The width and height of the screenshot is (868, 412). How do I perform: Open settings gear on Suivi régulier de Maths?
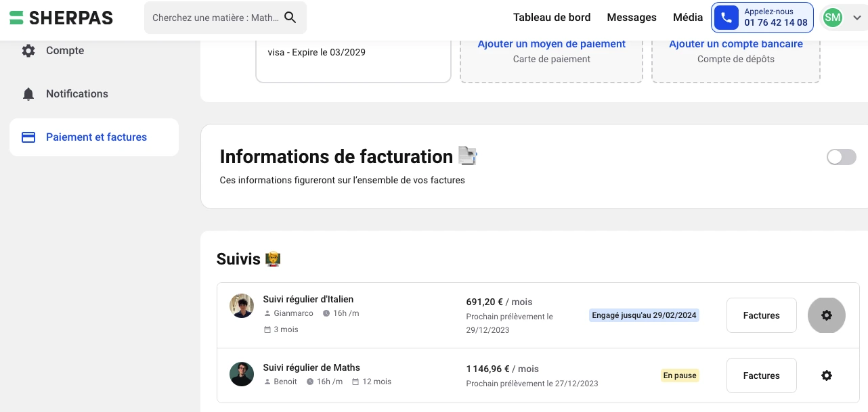point(827,375)
